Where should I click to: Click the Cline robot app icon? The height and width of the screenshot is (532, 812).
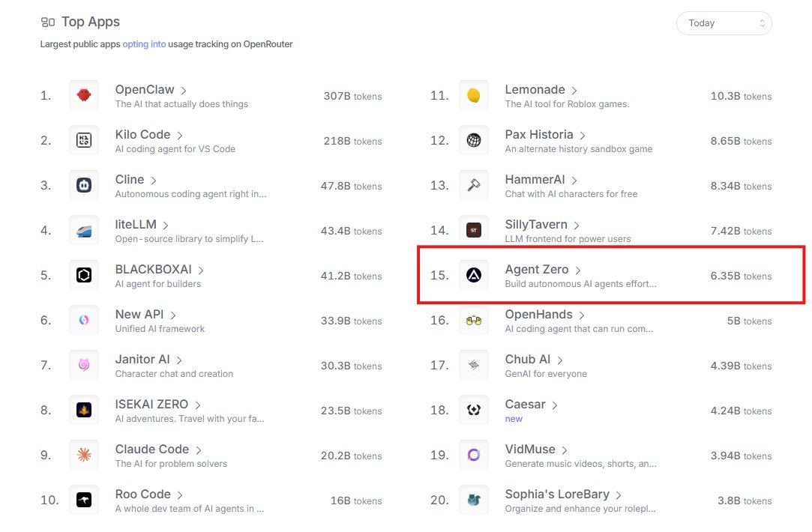pos(84,185)
